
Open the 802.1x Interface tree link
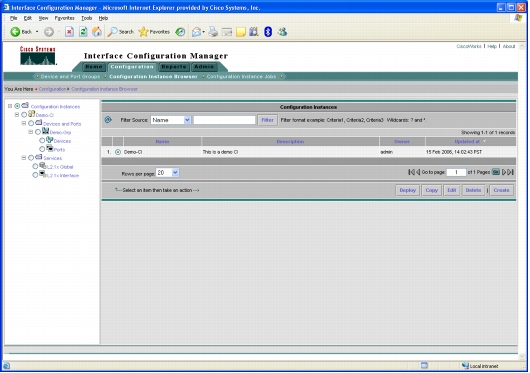62,175
